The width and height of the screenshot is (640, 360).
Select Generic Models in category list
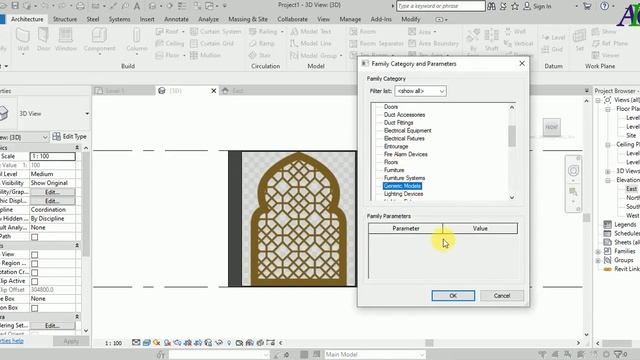tap(402, 186)
